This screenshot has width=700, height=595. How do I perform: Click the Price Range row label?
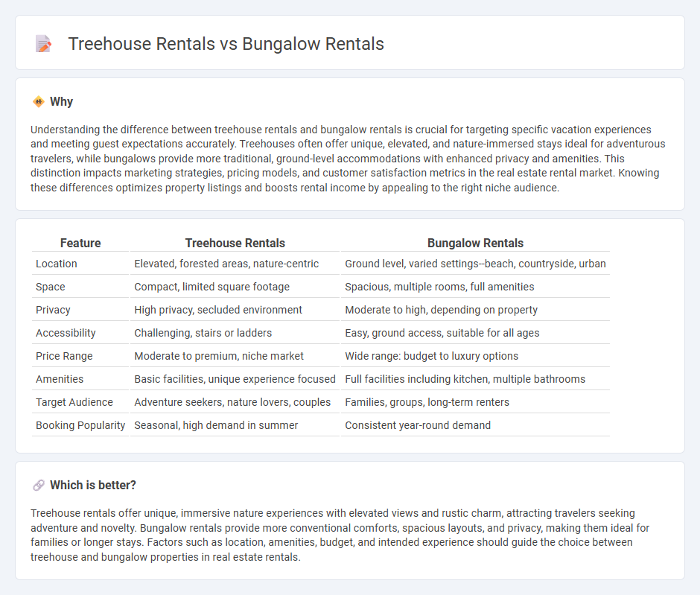tap(64, 356)
